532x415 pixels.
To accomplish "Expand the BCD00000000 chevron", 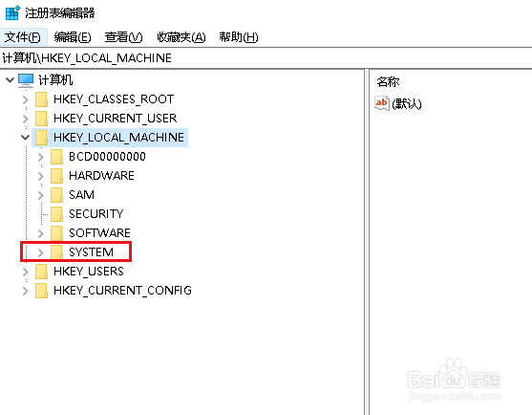I will [41, 157].
